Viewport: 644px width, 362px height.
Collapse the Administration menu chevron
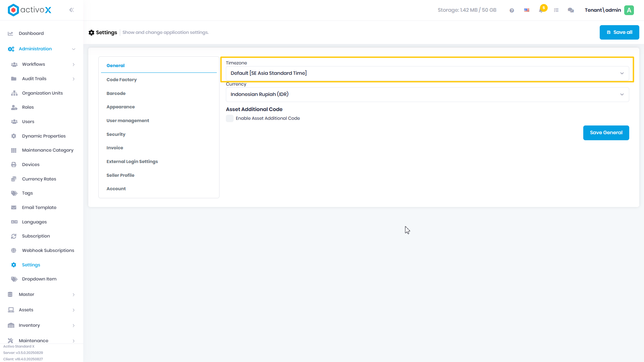coord(73,49)
